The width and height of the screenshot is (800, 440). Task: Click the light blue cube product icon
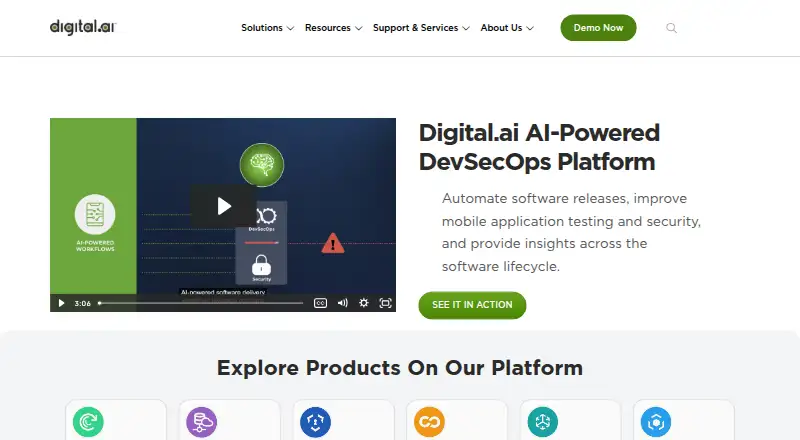[x=656, y=422]
